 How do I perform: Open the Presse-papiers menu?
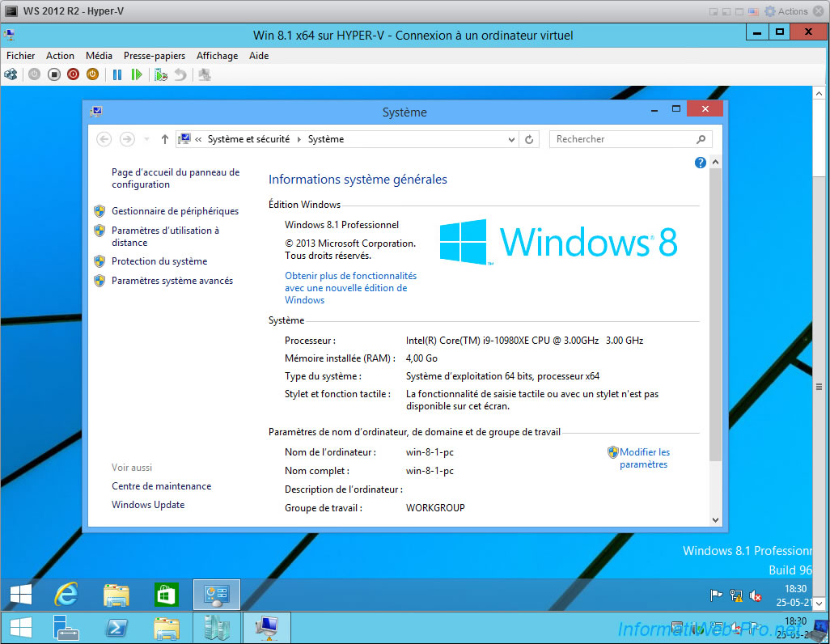coord(155,56)
